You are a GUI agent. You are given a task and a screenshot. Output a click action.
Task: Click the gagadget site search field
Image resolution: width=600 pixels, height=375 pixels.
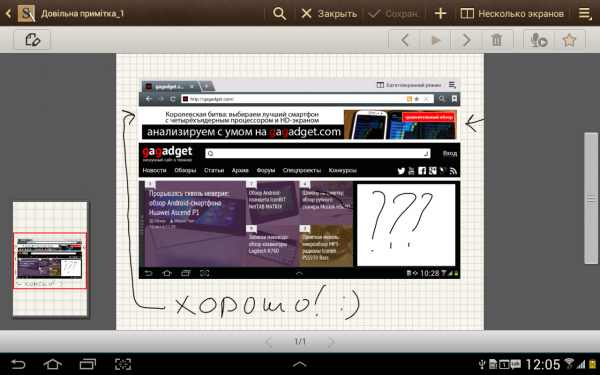tap(318, 153)
